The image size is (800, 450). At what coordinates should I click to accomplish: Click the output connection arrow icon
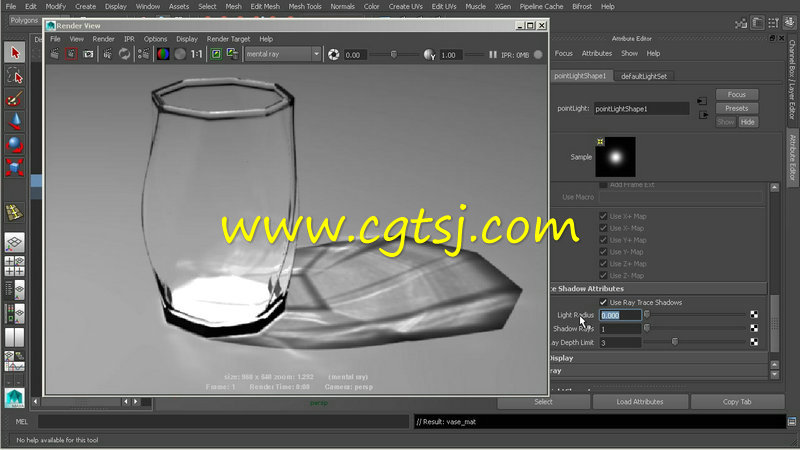coord(703,115)
